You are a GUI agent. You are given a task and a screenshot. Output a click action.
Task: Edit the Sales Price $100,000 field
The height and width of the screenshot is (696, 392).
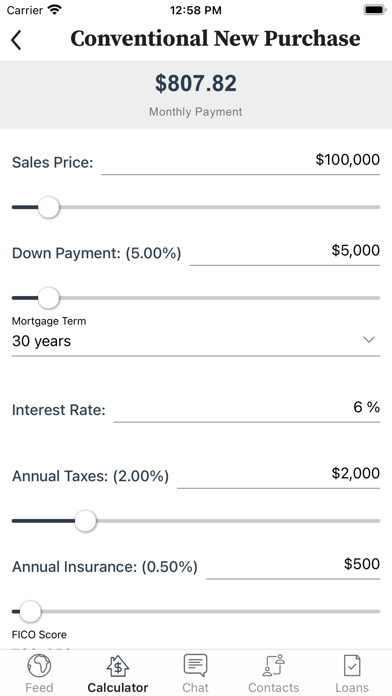coord(241,161)
